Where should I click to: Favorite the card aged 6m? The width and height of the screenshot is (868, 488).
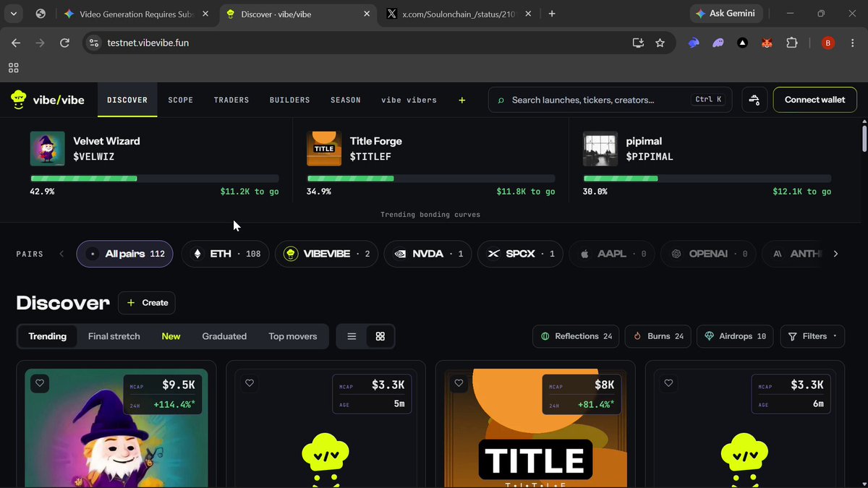[668, 383]
